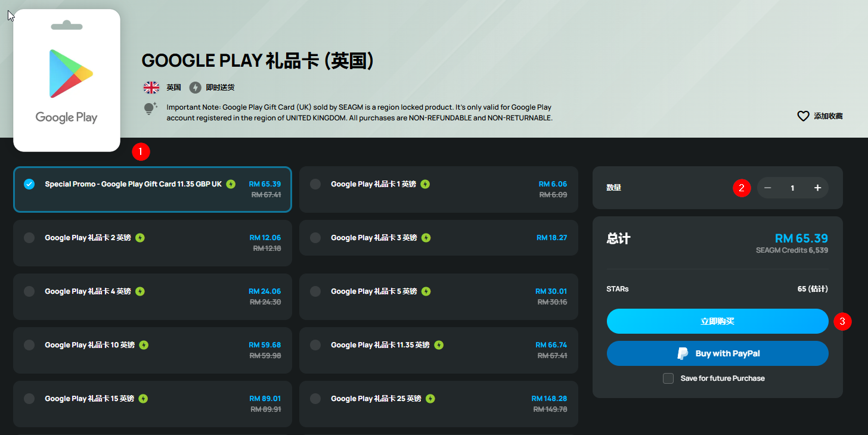Choose the 礼品卡 2 英镑 radio button
868x435 pixels.
(29, 238)
